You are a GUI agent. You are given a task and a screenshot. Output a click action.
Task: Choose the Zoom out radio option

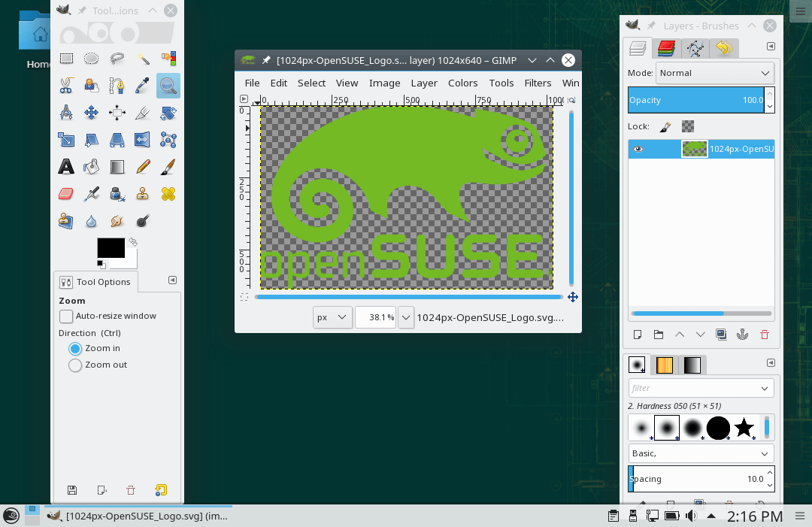[x=75, y=365]
